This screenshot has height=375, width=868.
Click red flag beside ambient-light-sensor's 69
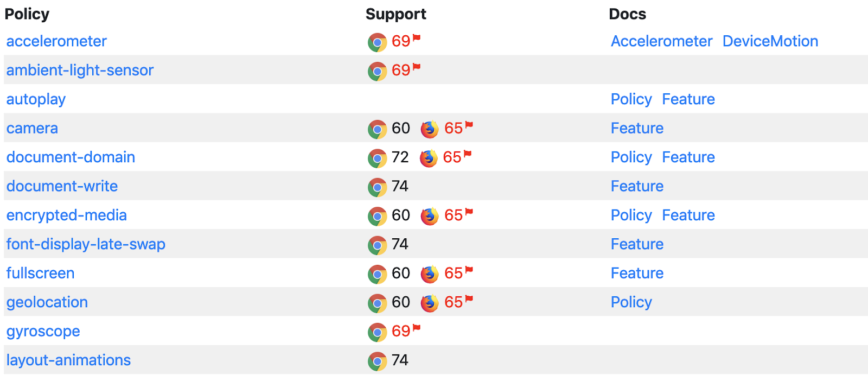[x=417, y=67]
